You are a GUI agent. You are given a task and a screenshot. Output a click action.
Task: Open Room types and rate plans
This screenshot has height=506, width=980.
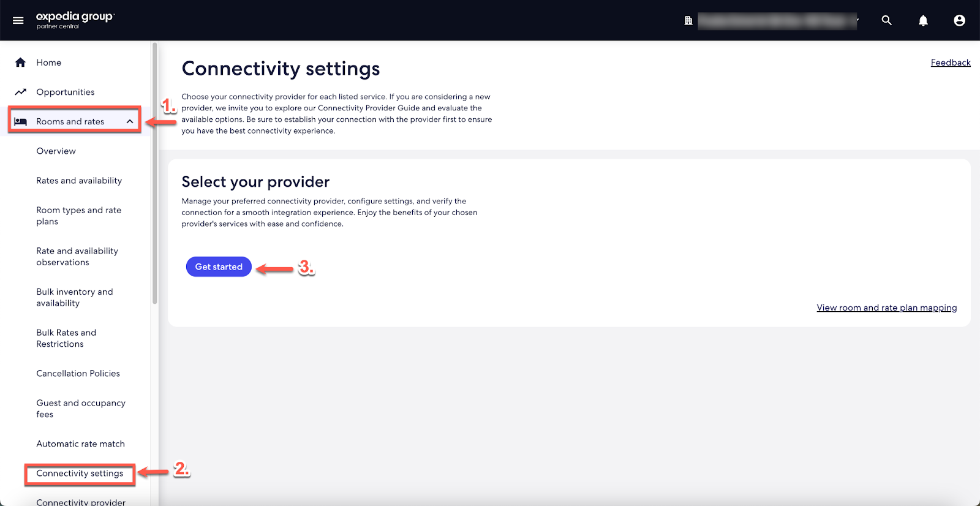tap(79, 216)
